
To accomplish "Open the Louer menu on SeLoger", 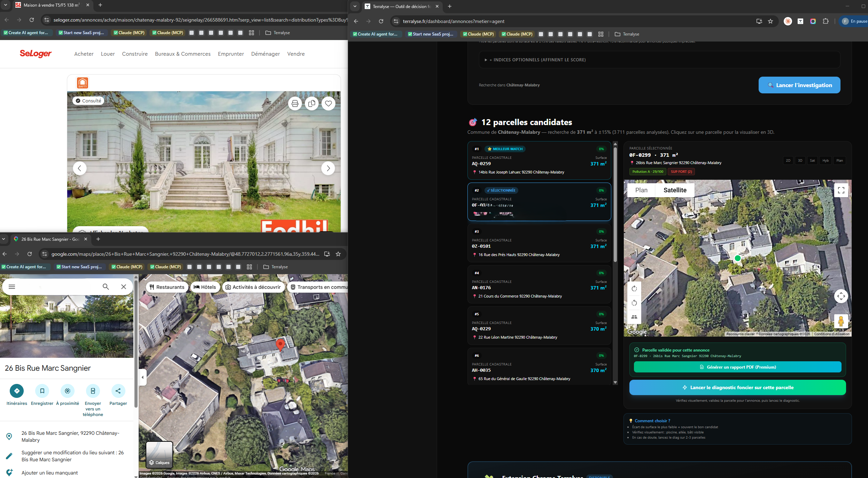I will click(108, 54).
